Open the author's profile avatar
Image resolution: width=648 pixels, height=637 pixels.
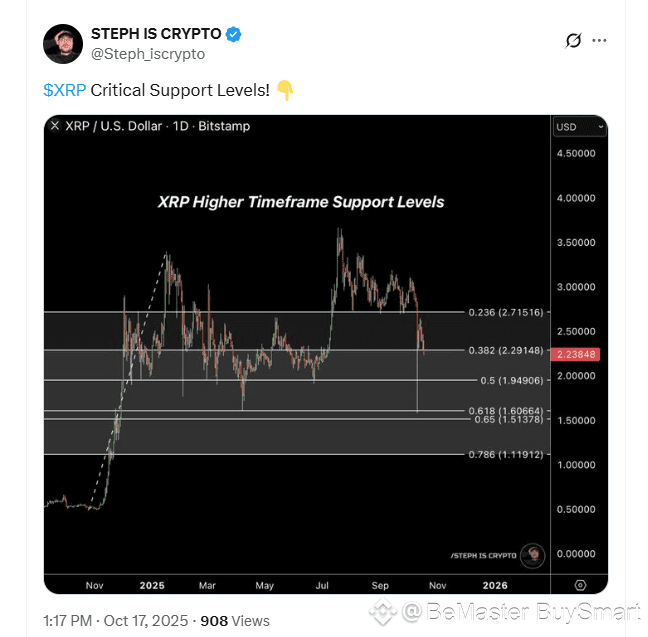(63, 43)
